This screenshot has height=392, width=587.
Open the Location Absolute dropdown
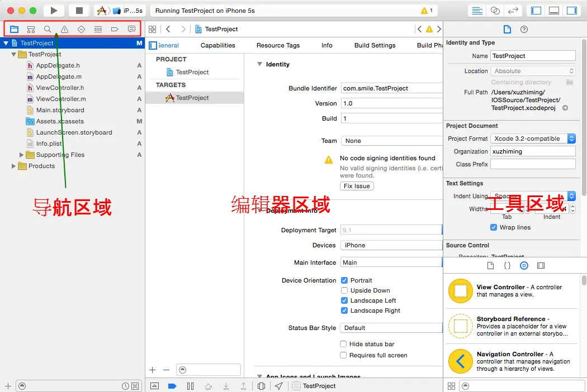pos(533,71)
